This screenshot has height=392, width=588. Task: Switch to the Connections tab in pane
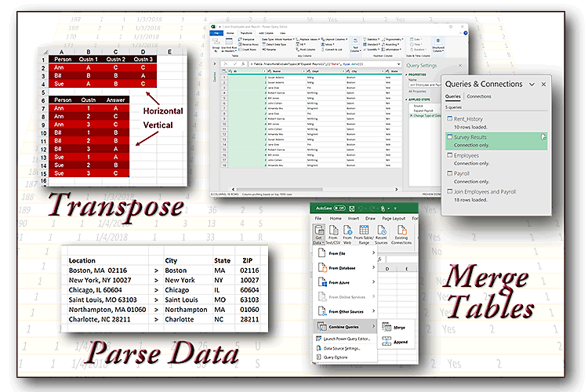[x=479, y=96]
